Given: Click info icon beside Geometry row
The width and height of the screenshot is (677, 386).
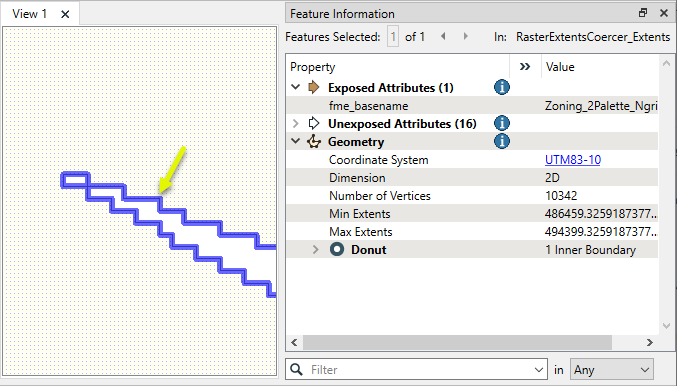Looking at the screenshot, I should (502, 141).
